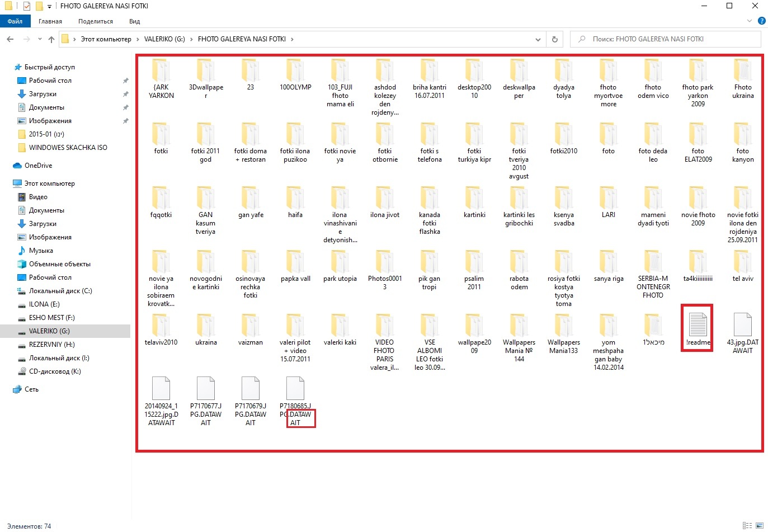The height and width of the screenshot is (532, 768).
Task: Select the P7180685.JPG.DATAWAIT file
Action: pos(295,401)
